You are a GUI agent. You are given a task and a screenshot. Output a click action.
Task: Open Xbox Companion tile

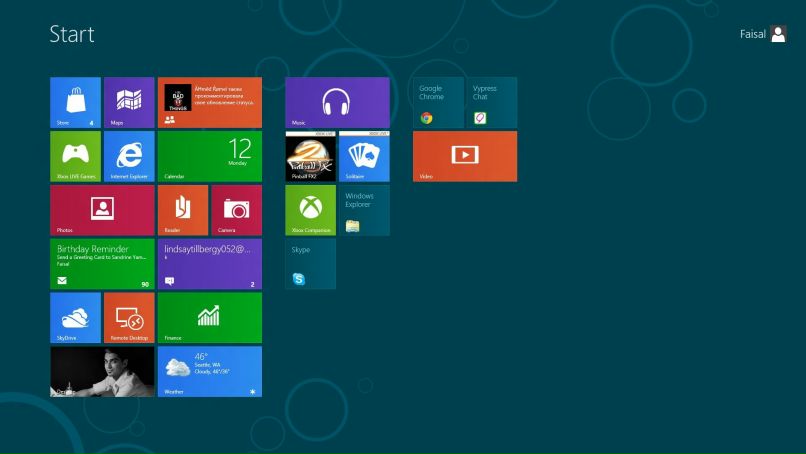pos(310,210)
